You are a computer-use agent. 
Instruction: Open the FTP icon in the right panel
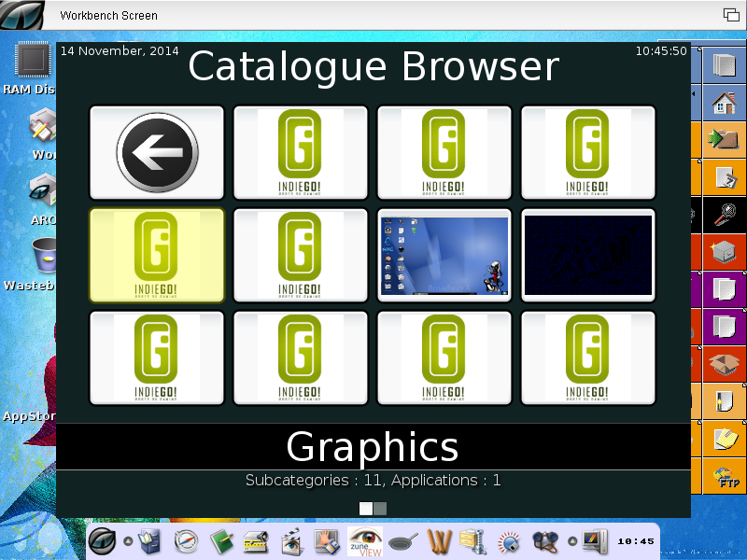[726, 477]
